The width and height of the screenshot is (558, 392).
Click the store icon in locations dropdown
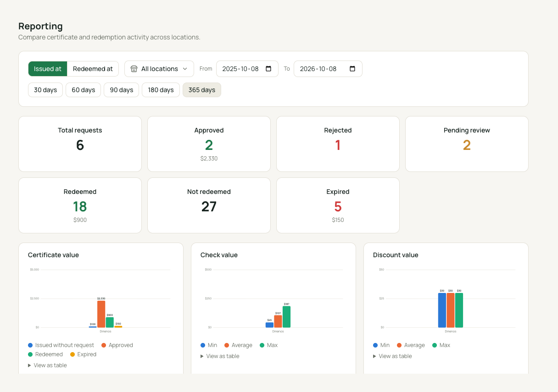[134, 69]
